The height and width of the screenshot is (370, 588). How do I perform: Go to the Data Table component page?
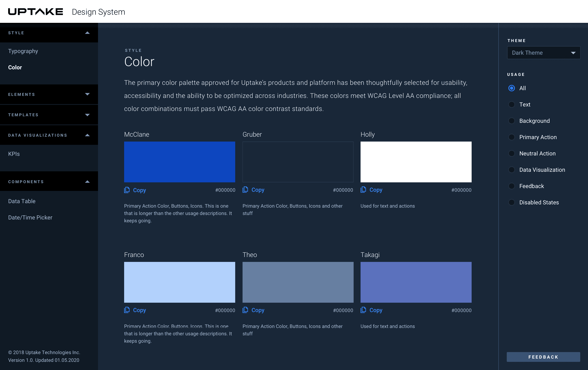pos(22,201)
